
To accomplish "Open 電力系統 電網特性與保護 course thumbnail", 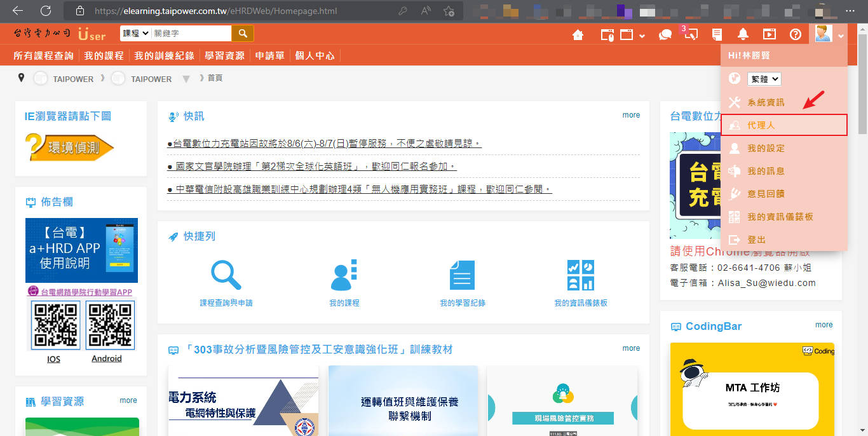I will 243,400.
